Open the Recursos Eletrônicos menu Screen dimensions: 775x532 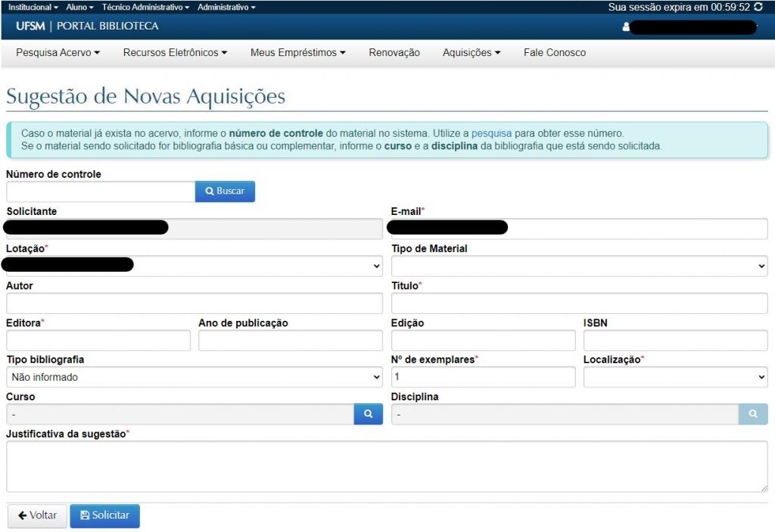[x=175, y=53]
